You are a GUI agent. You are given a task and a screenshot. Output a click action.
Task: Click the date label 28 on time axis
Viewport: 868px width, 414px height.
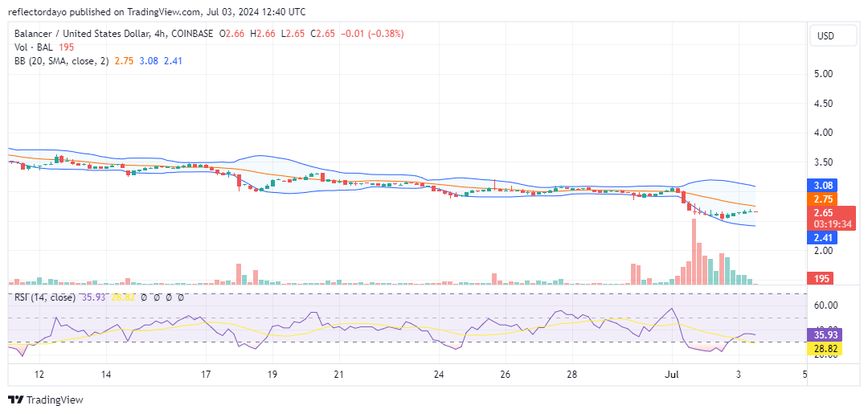coord(572,375)
